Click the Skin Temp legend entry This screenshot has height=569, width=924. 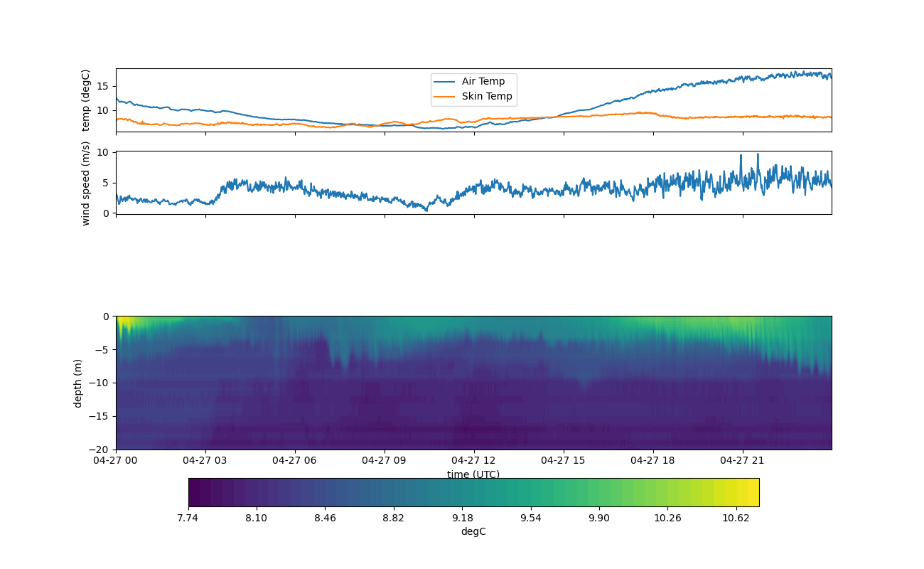click(487, 97)
